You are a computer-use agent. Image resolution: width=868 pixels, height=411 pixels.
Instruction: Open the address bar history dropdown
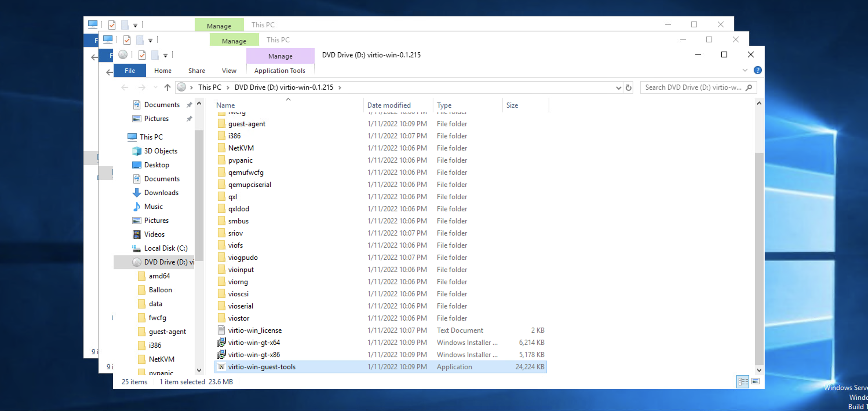coord(618,87)
